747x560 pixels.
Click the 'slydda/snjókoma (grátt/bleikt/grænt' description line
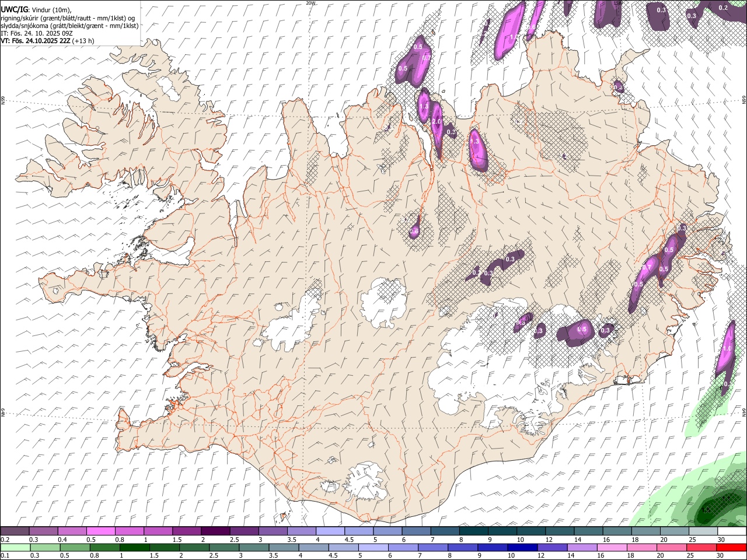[69, 26]
